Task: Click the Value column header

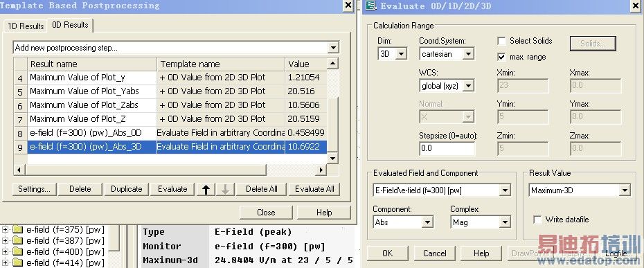Action: coord(306,64)
